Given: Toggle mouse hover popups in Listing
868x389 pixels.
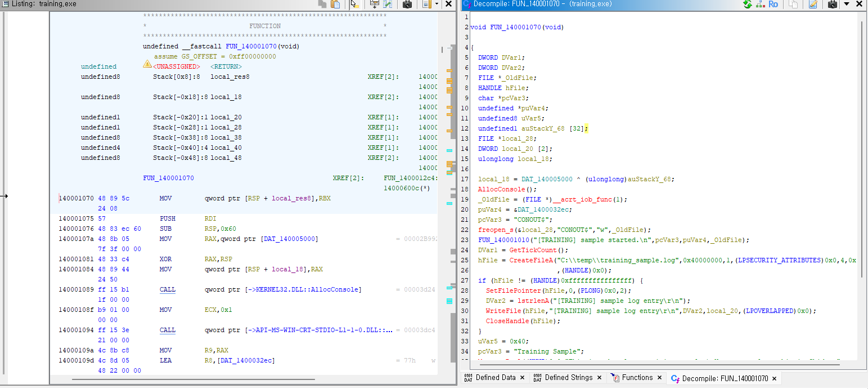Looking at the screenshot, I should point(354,5).
